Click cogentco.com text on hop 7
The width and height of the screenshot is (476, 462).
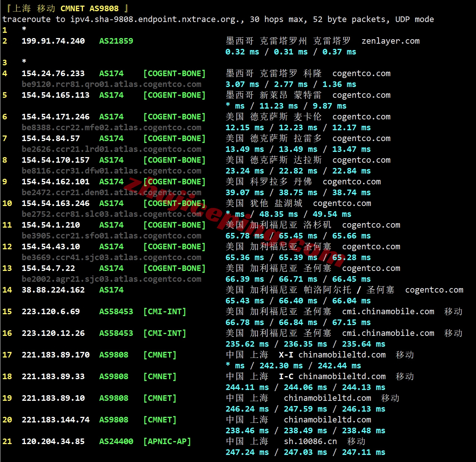[x=361, y=138]
